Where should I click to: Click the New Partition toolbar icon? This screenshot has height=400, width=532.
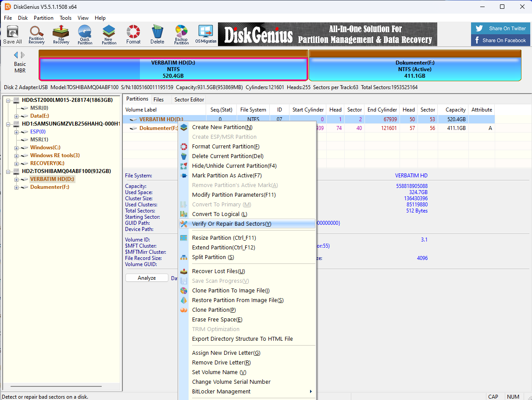pyautogui.click(x=109, y=34)
